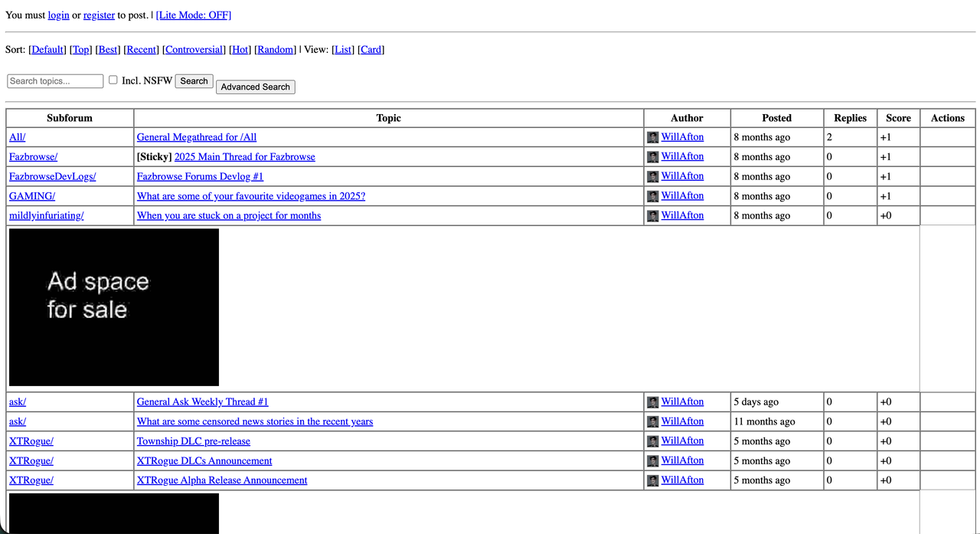Open XTRogue Alpha Release Announcement topic
The image size is (980, 534).
(x=222, y=480)
